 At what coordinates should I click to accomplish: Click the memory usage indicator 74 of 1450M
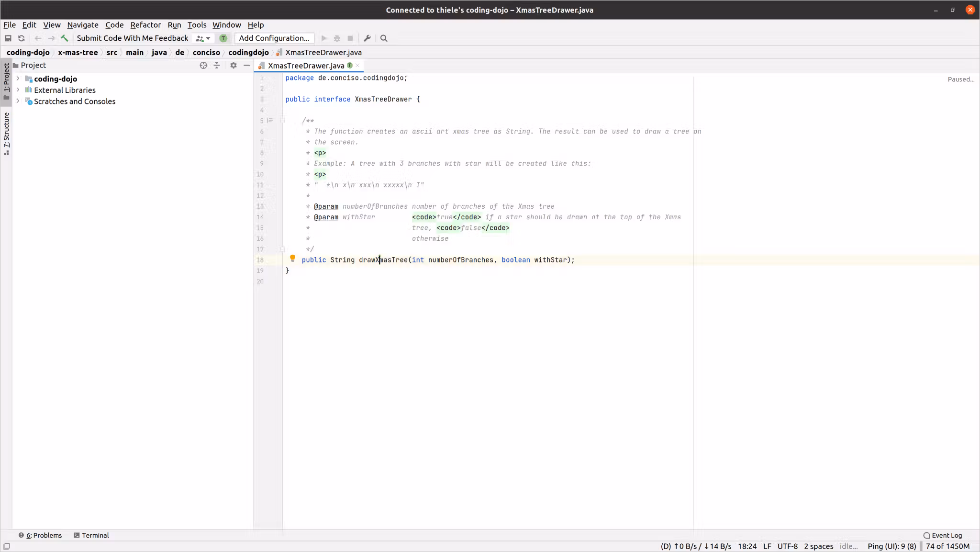coord(947,546)
